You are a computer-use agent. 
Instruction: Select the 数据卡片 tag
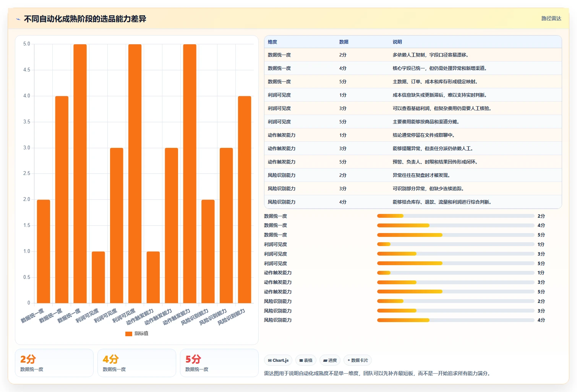(358, 360)
